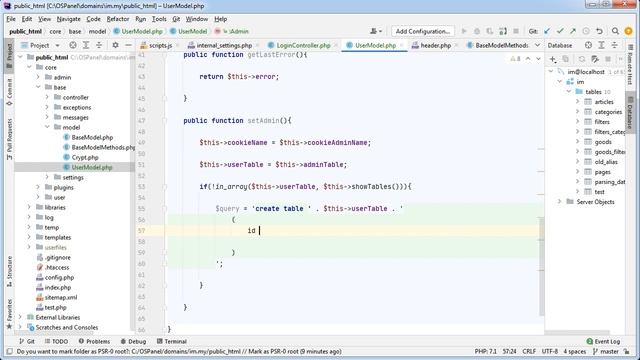Run Git update project arrow icon
Image resolution: width=640 pixels, height=360 pixels.
547,31
